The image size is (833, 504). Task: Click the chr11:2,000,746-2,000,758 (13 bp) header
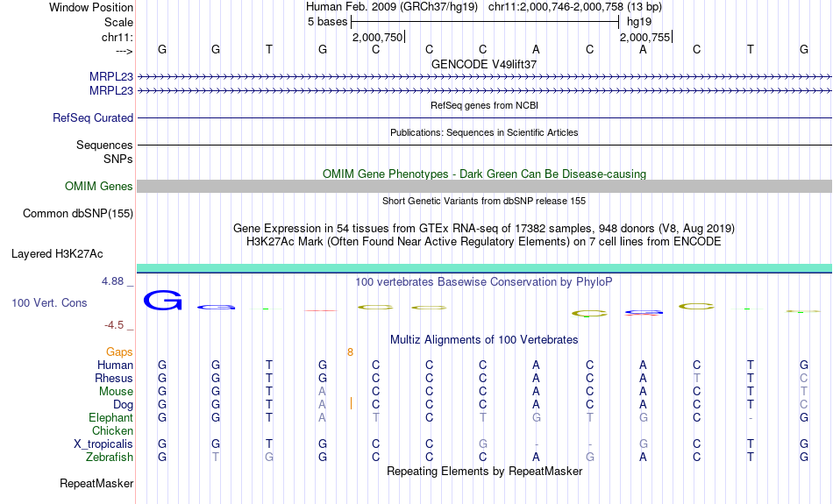tap(575, 7)
